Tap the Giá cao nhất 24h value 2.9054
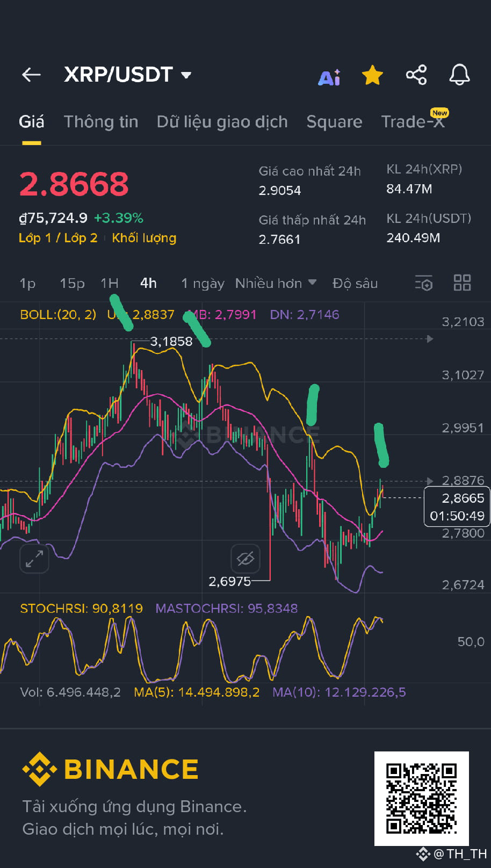The width and height of the screenshot is (491, 868). (x=280, y=191)
